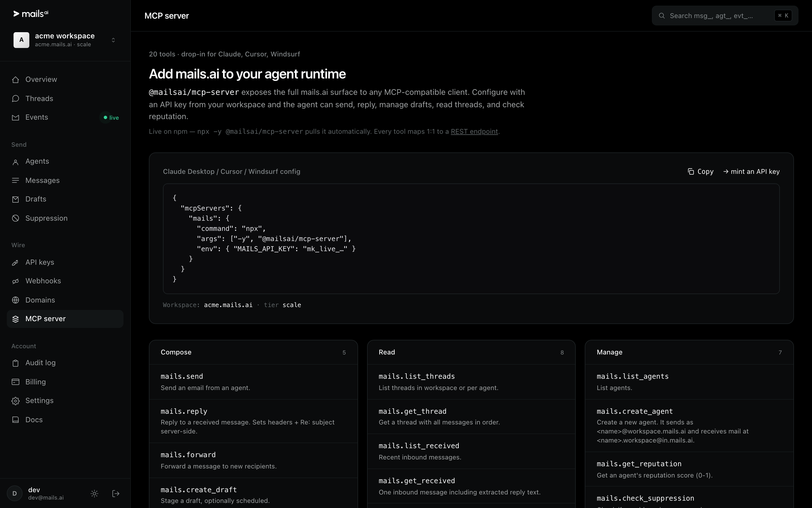The image size is (812, 508).
Task: Click the search magnifier icon
Action: [662, 16]
